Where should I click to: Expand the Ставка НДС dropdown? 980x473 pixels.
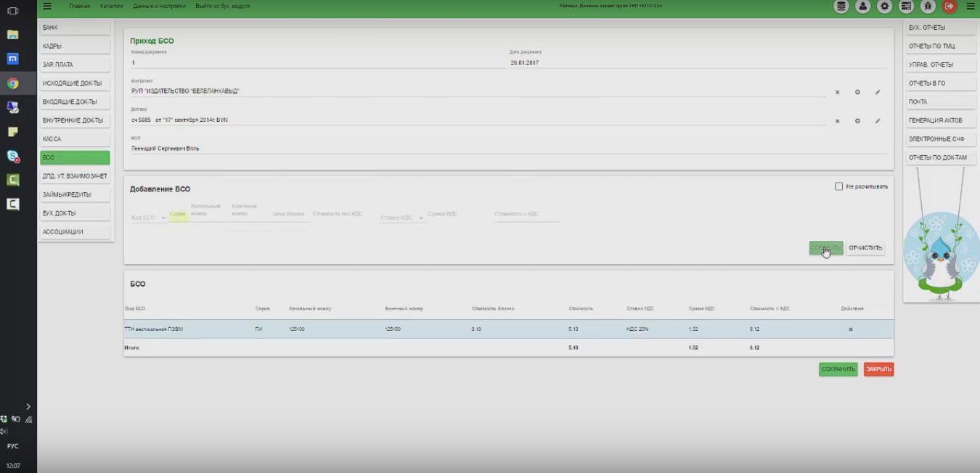click(x=402, y=218)
